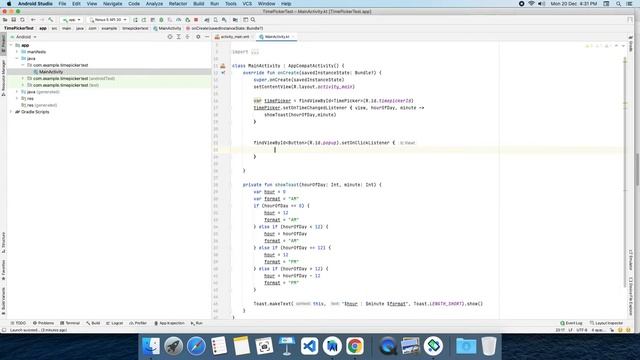Viewport: 640px width, 360px height.
Task: Select the MainActivity.kt editor tab
Action: click(277, 37)
